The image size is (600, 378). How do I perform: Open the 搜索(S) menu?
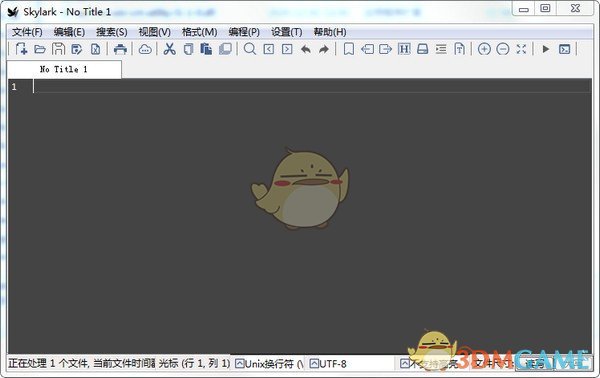[112, 32]
